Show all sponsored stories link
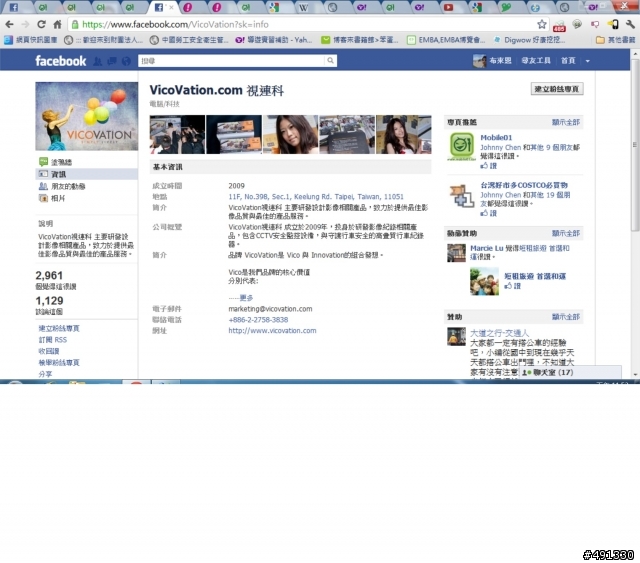The width and height of the screenshot is (640, 563). pos(566,233)
